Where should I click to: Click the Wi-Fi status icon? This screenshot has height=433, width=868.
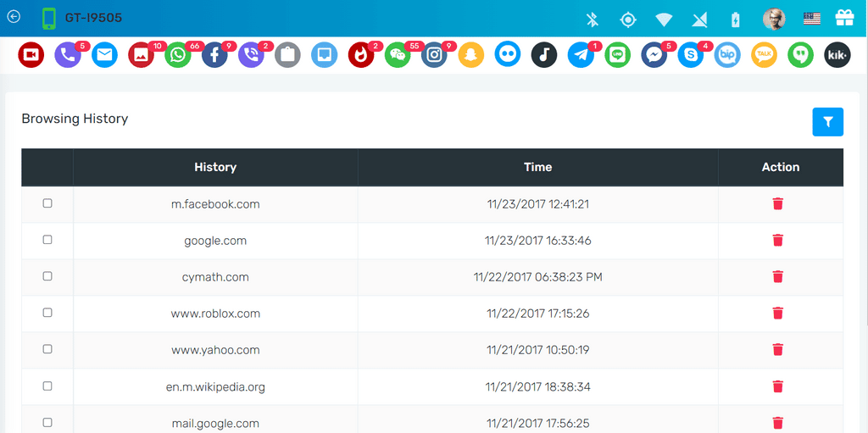[x=664, y=20]
